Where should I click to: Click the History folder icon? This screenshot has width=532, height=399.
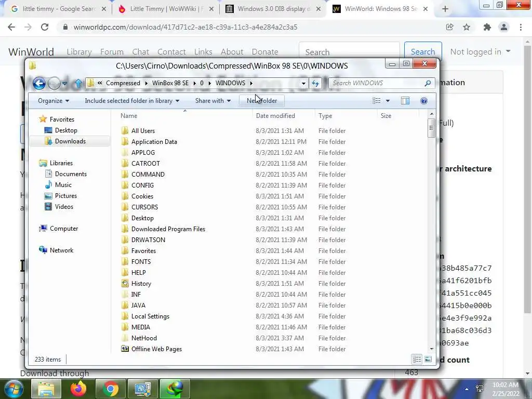125,283
